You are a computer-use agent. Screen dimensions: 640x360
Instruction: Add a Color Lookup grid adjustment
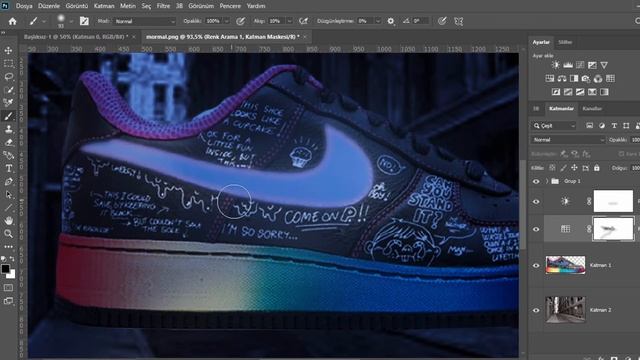(x=610, y=78)
